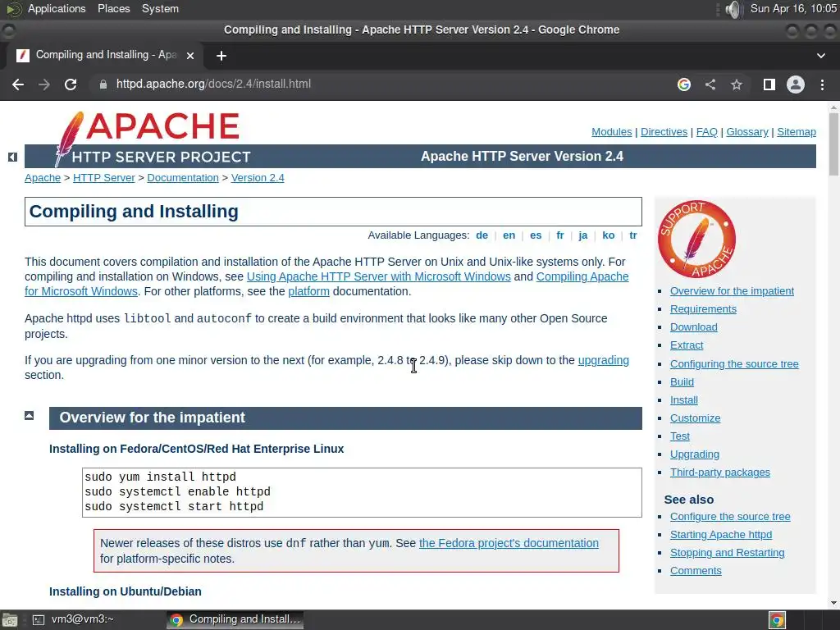Open the Chrome profile avatar

796,84
